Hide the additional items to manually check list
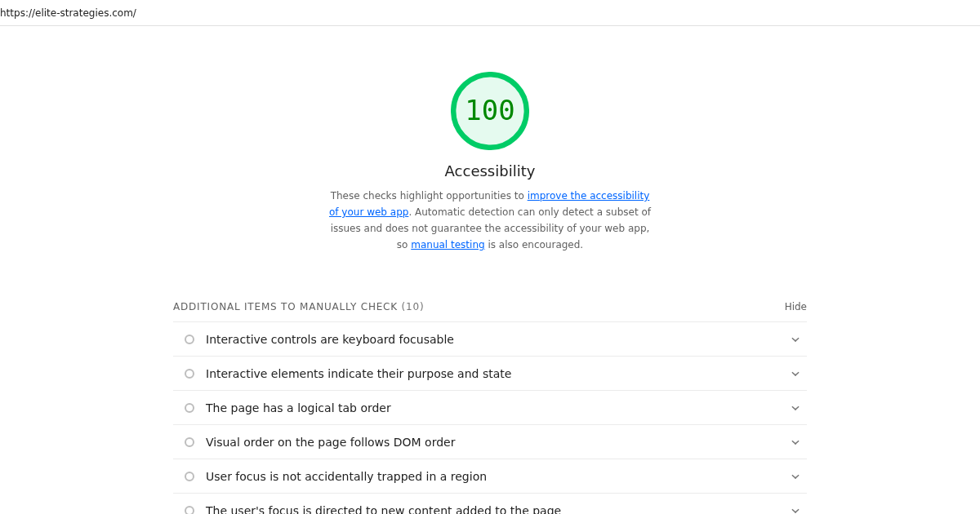 [x=795, y=306]
